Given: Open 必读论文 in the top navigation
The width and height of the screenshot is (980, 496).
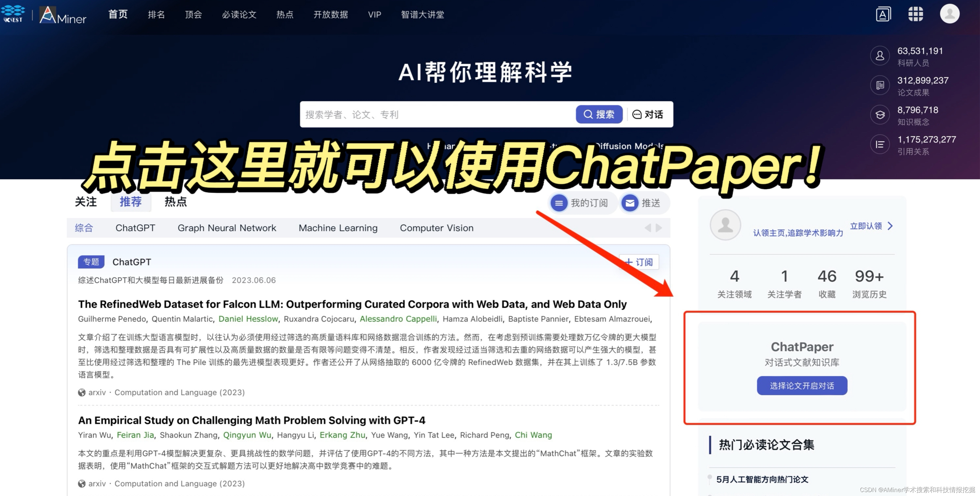Looking at the screenshot, I should click(x=239, y=14).
